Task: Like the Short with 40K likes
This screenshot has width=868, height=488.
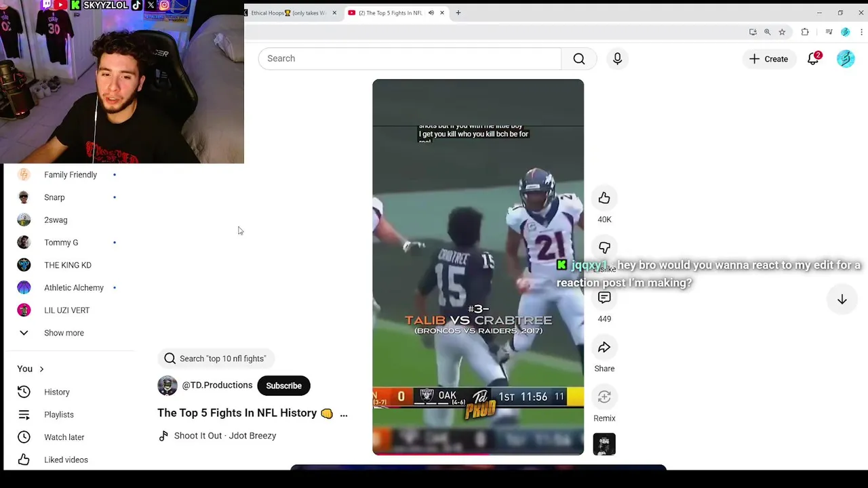Action: [604, 198]
